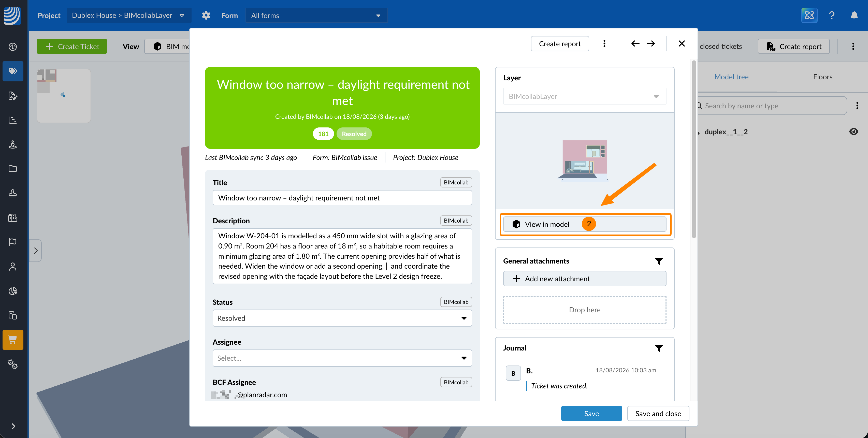This screenshot has width=868, height=438.
Task: Open the copy templates icon in sidebar
Action: 13,315
